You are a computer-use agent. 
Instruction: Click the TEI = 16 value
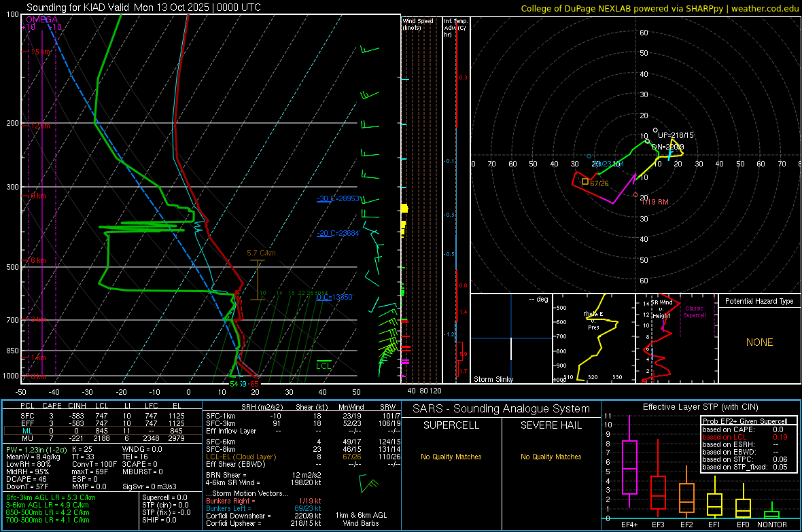click(135, 457)
